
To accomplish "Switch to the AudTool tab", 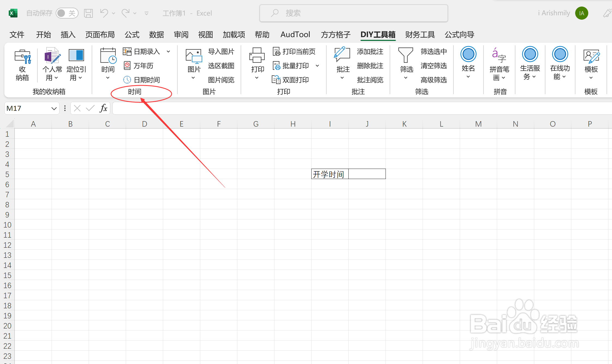I will (x=295, y=35).
